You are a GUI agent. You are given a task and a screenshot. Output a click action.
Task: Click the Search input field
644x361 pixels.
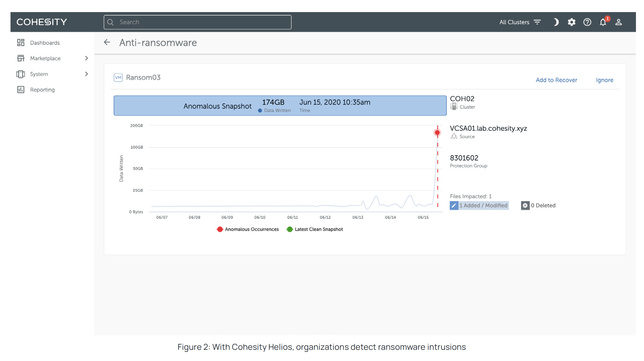click(198, 22)
